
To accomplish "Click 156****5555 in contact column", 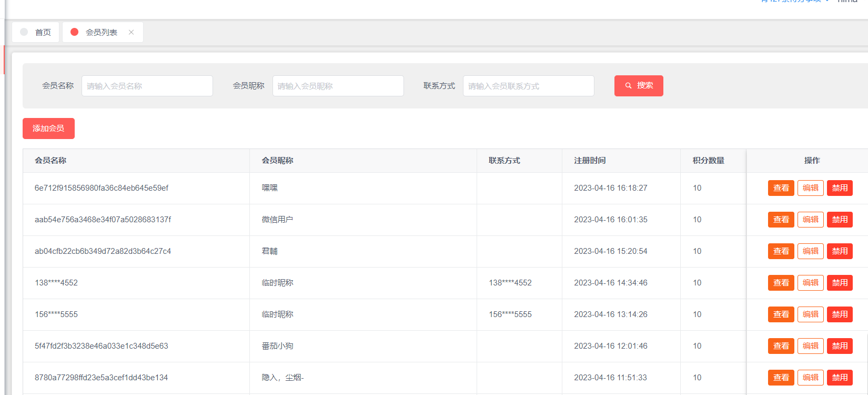I will pos(510,314).
